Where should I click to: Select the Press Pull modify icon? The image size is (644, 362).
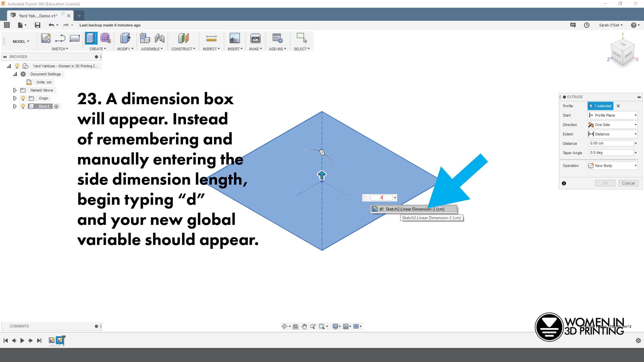125,38
